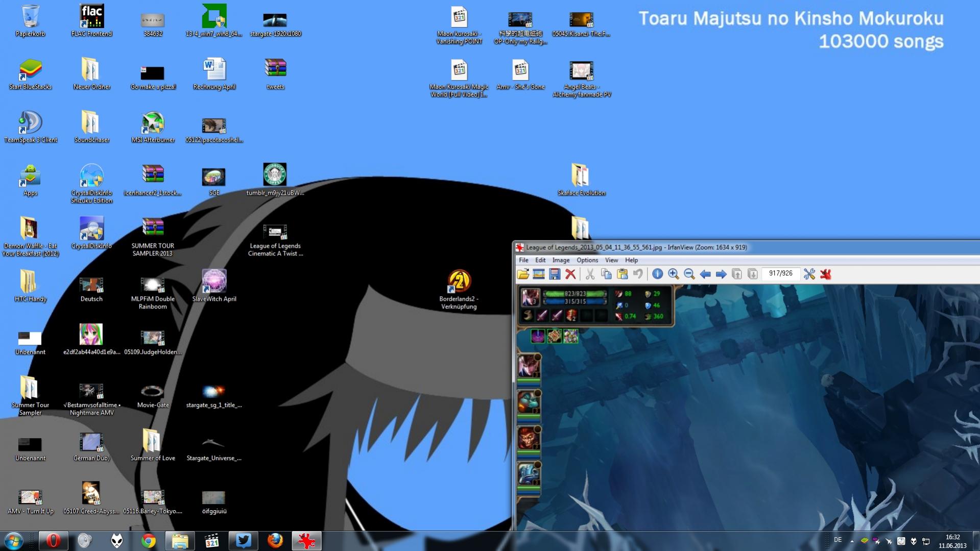The height and width of the screenshot is (551, 980).
Task: Open Firefox from the taskbar
Action: [x=275, y=541]
